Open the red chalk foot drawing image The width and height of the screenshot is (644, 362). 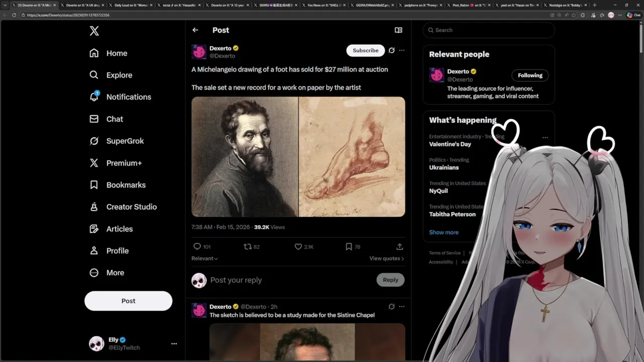[352, 157]
